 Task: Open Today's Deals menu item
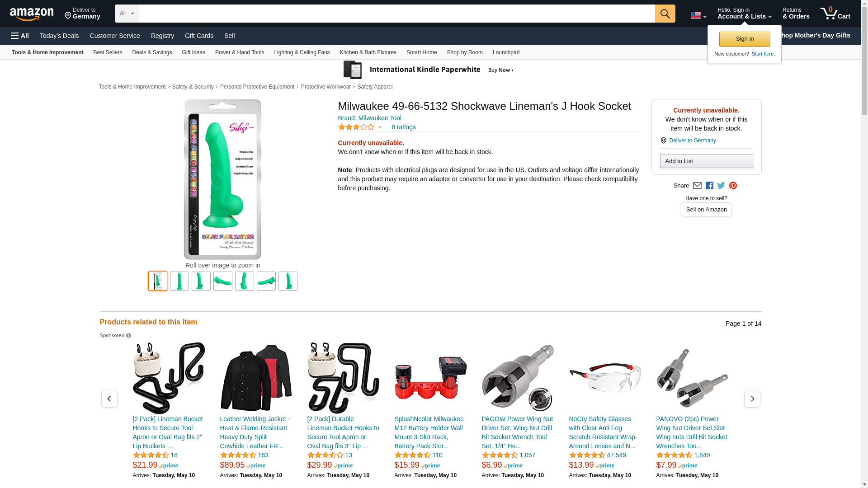pos(59,36)
